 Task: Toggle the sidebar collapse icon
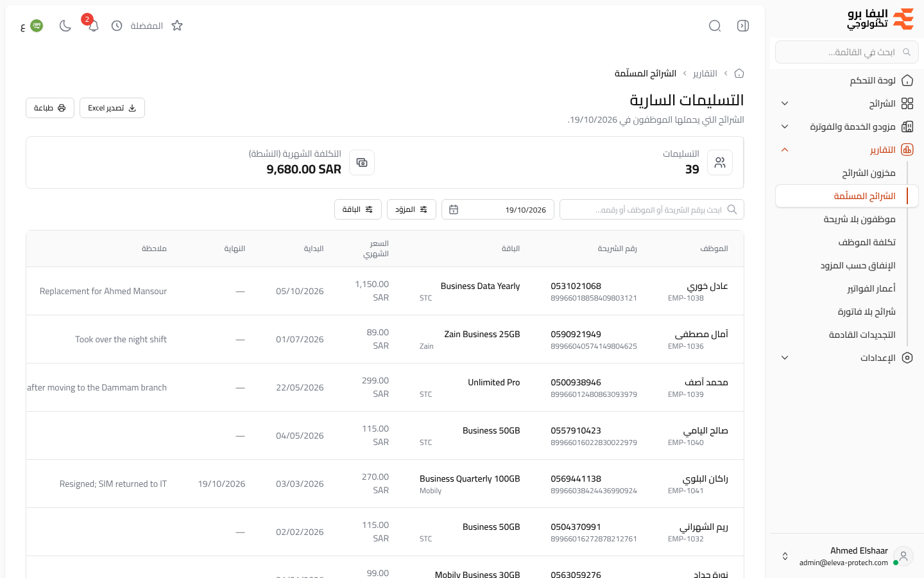(x=743, y=26)
